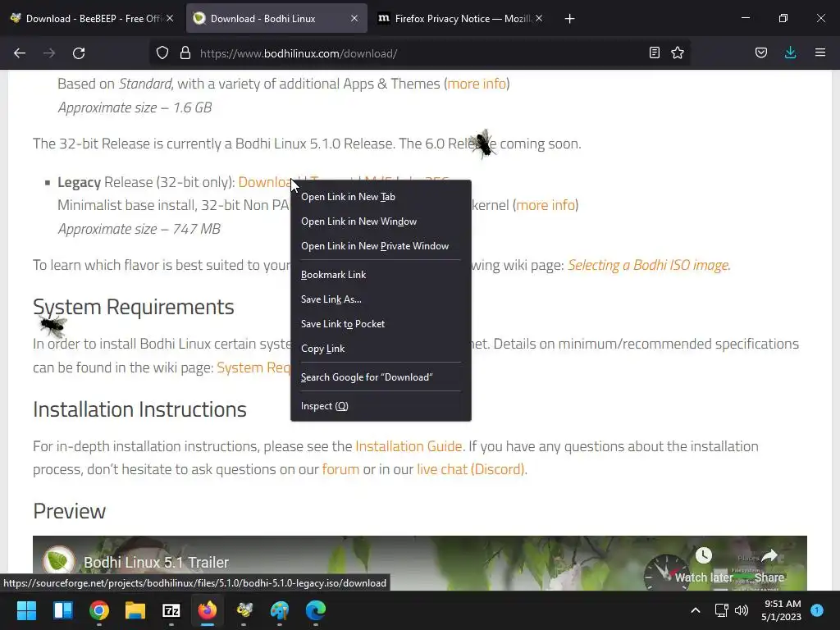Open the Pocket save icon
The height and width of the screenshot is (630, 840).
click(761, 52)
